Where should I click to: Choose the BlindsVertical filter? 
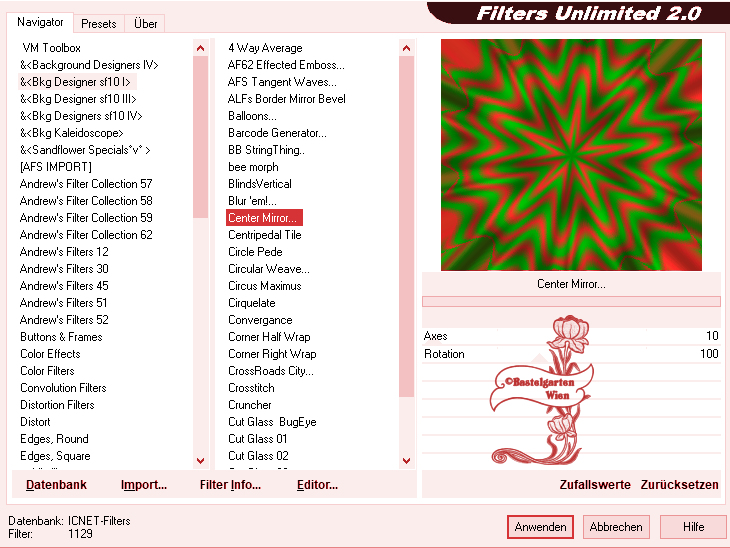click(x=259, y=184)
